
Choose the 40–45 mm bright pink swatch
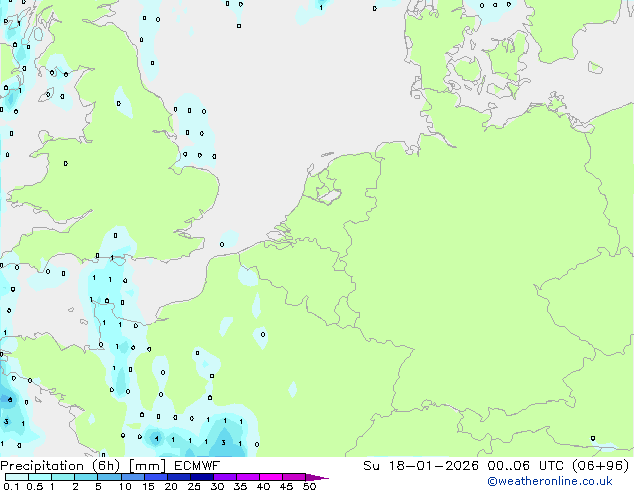tap(271, 477)
